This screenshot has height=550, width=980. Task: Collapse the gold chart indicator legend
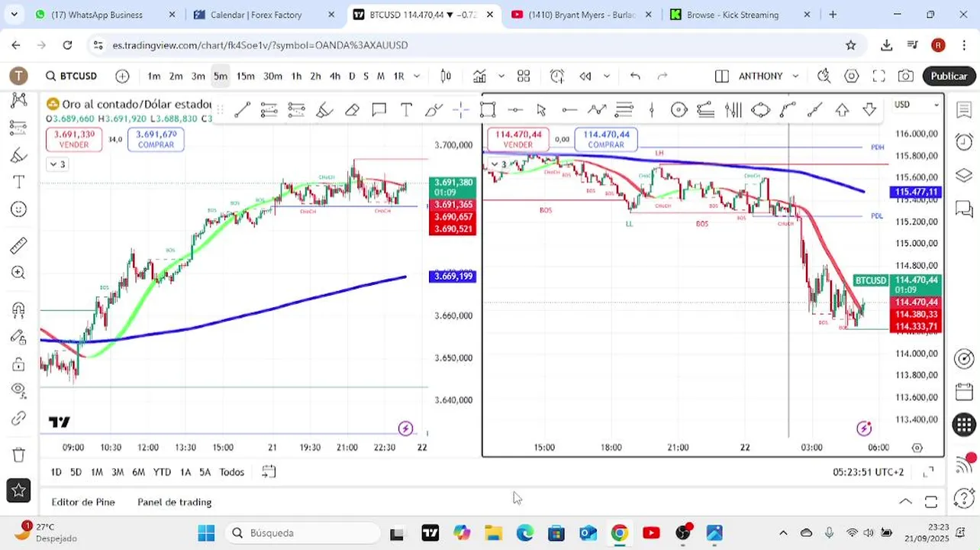pyautogui.click(x=58, y=164)
